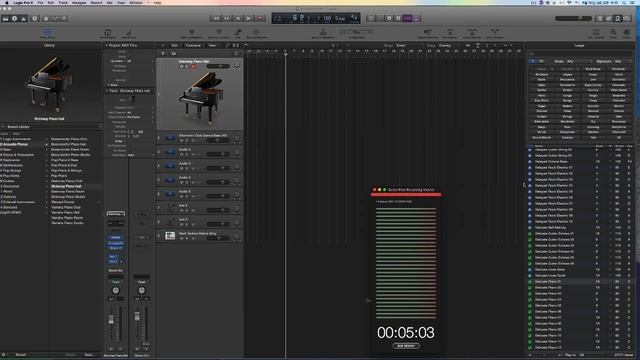This screenshot has width=640, height=360.
Task: Open the Note Pads button
Action: (609, 18)
